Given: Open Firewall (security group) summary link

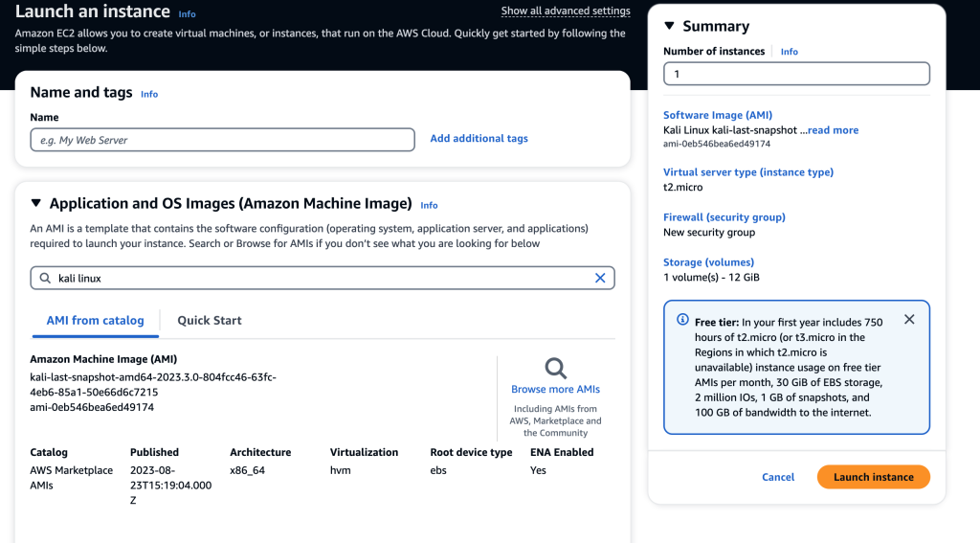Looking at the screenshot, I should coord(724,217).
